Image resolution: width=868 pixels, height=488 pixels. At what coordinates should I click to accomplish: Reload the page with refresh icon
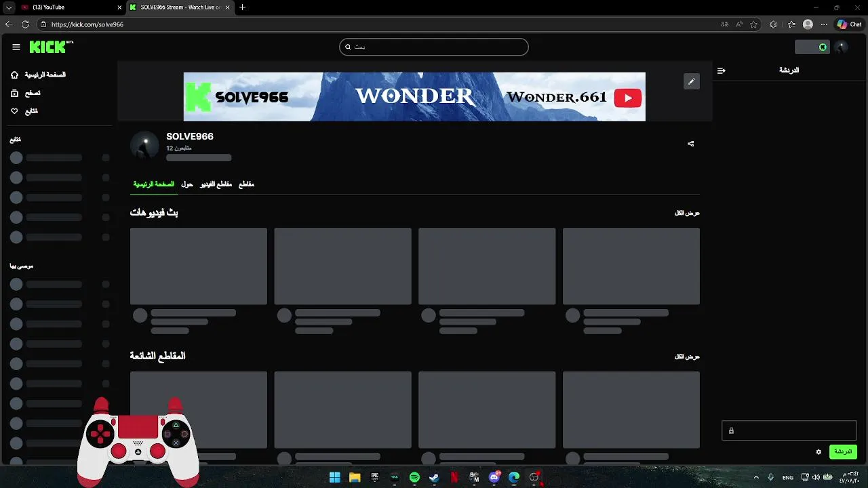(25, 24)
